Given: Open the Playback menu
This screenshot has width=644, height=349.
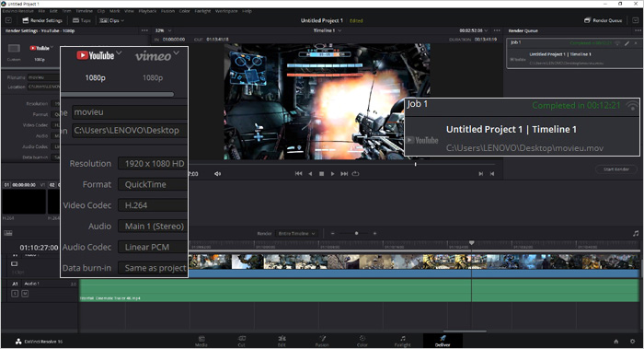Looking at the screenshot, I should point(147,11).
